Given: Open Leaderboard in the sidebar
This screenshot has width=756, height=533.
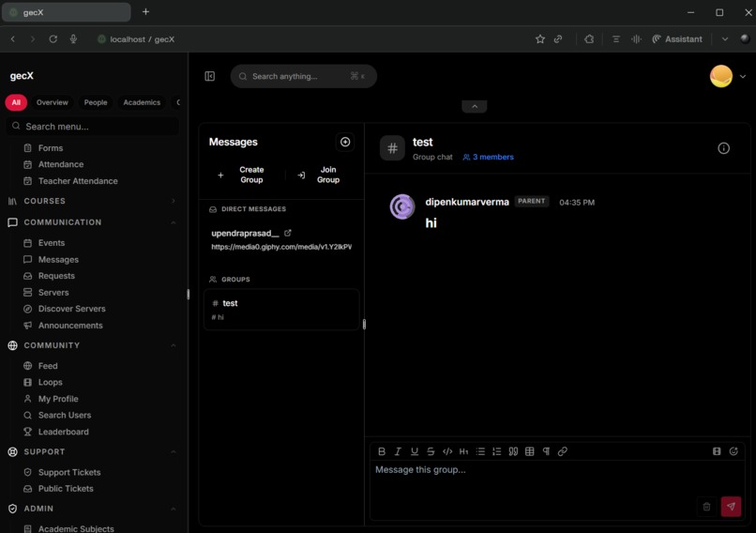Looking at the screenshot, I should coord(63,433).
